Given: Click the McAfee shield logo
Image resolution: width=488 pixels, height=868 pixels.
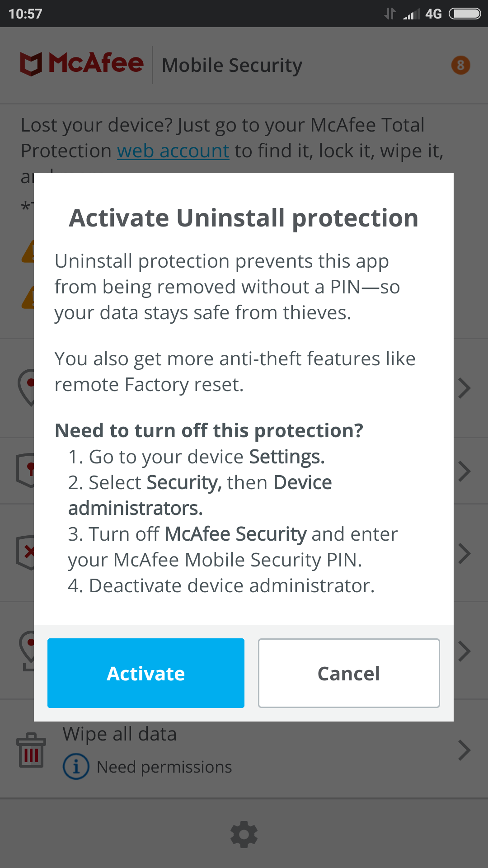Looking at the screenshot, I should point(31,64).
